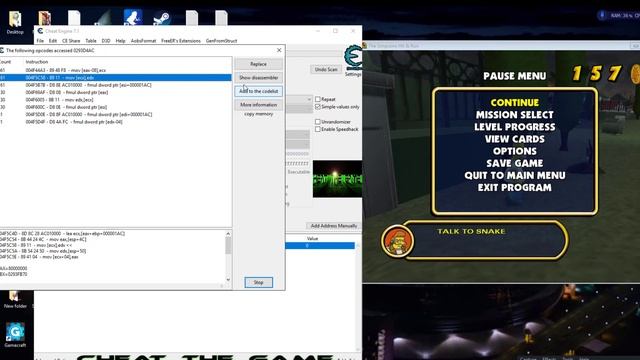The height and width of the screenshot is (360, 640).
Task: Open the Gamecraft desktop icon
Action: pyautogui.click(x=15, y=335)
